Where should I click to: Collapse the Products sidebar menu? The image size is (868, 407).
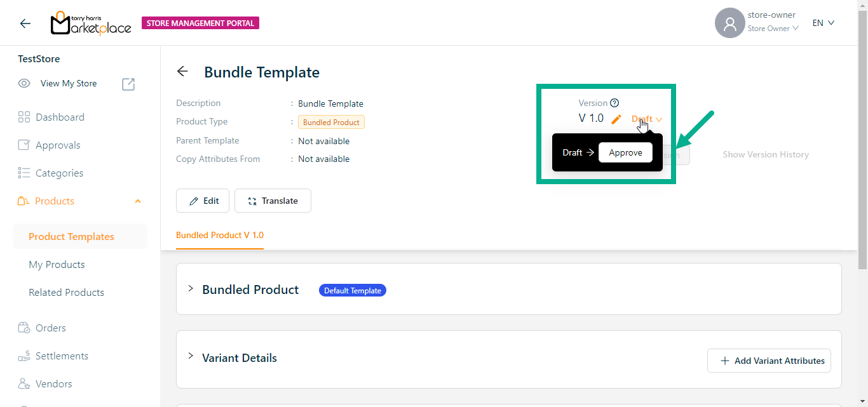tap(138, 201)
